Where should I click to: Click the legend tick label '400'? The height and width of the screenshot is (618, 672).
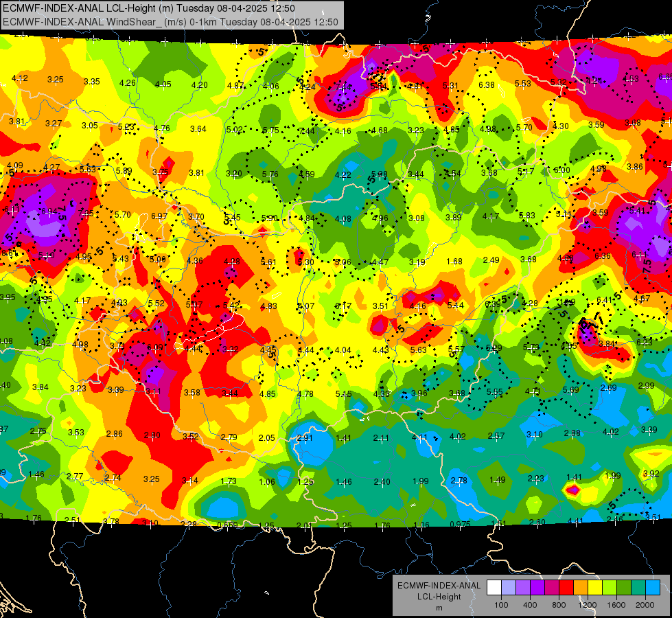point(530,605)
